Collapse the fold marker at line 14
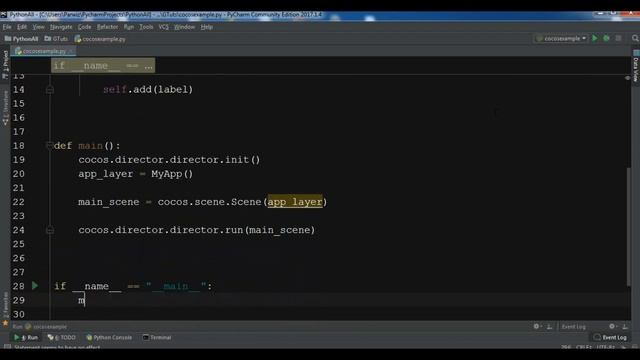640x360 pixels. [50, 90]
